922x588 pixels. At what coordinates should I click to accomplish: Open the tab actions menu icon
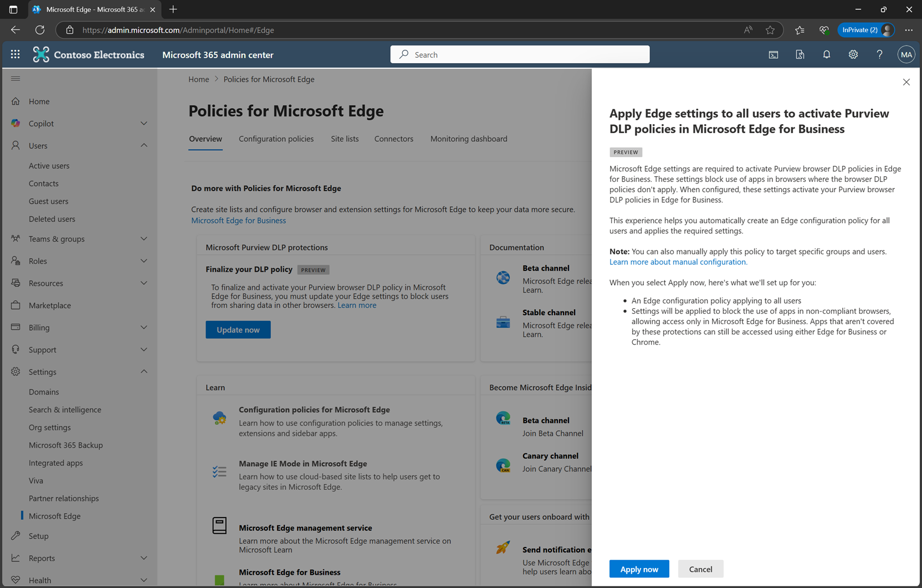(x=13, y=9)
